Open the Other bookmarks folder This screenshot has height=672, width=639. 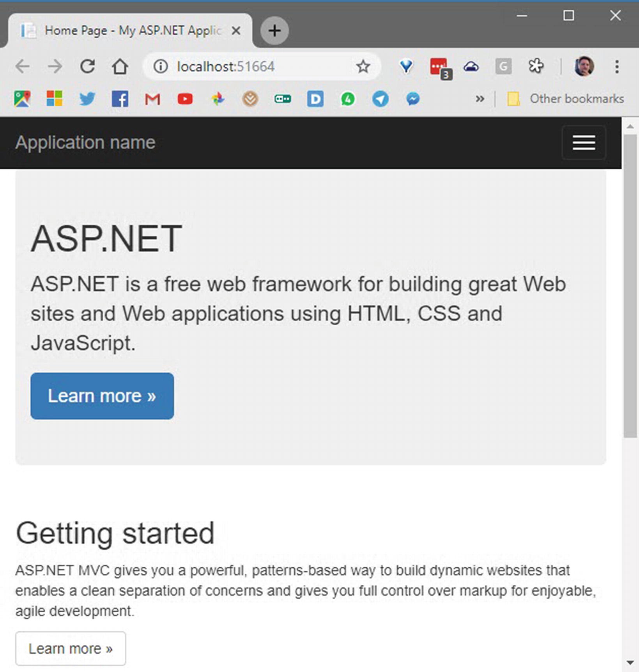tap(566, 99)
